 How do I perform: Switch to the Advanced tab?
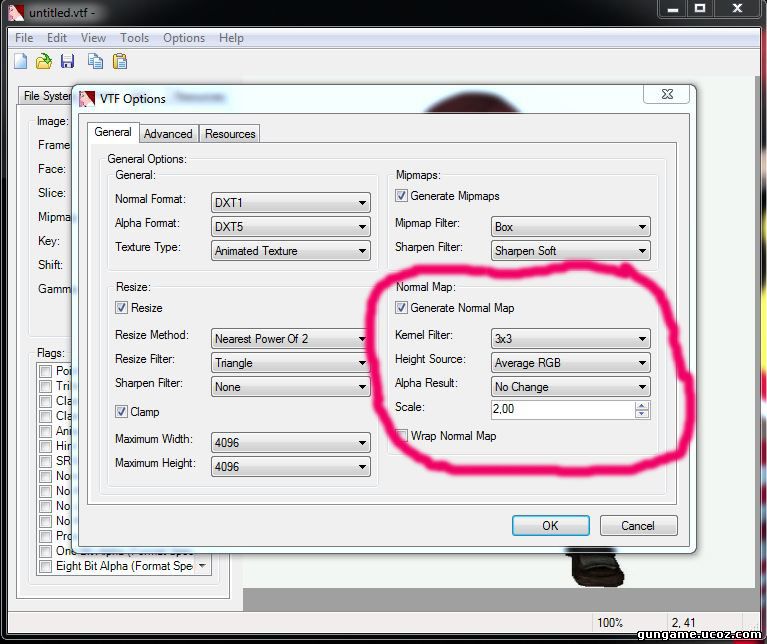pyautogui.click(x=168, y=133)
